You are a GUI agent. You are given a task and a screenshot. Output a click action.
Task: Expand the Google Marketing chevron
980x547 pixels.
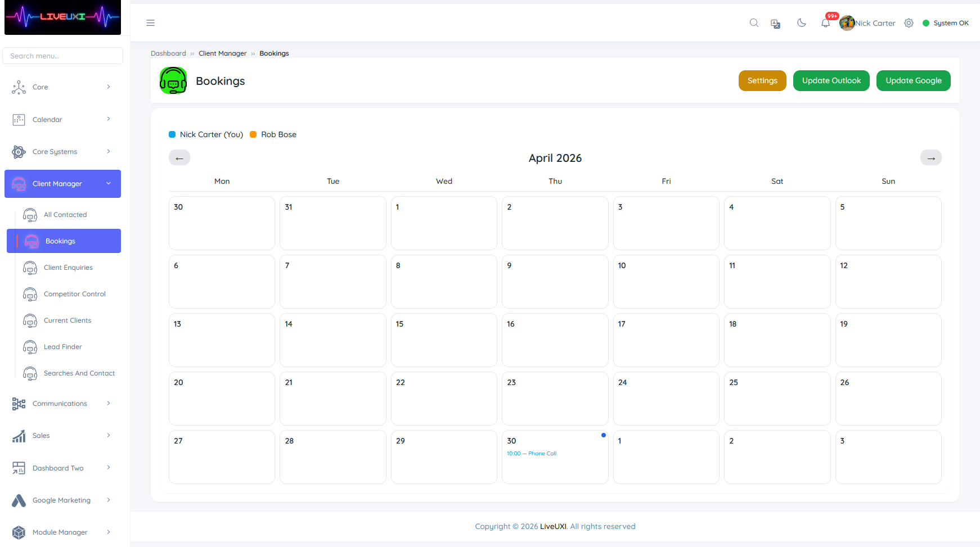coord(109,500)
